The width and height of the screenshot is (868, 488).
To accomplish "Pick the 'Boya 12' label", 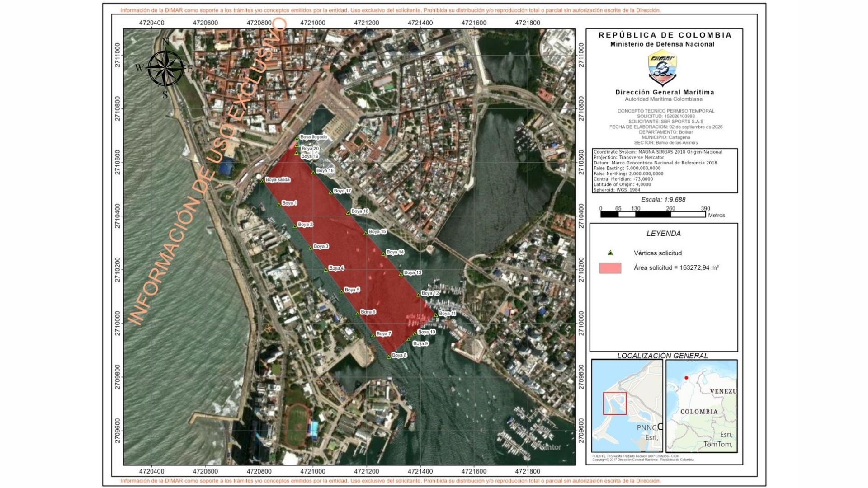I will point(430,294).
